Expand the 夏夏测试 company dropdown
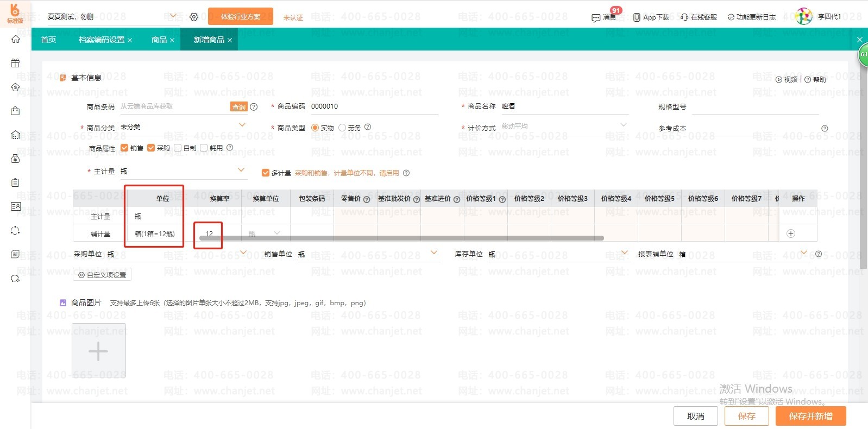 click(x=173, y=16)
